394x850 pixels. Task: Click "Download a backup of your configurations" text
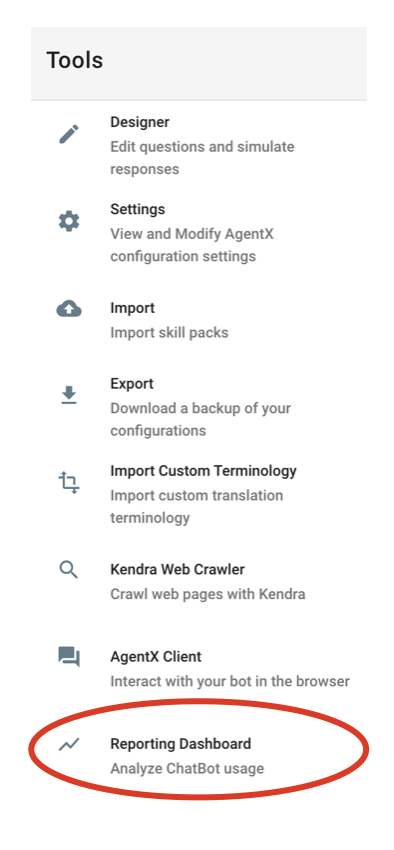click(x=201, y=419)
